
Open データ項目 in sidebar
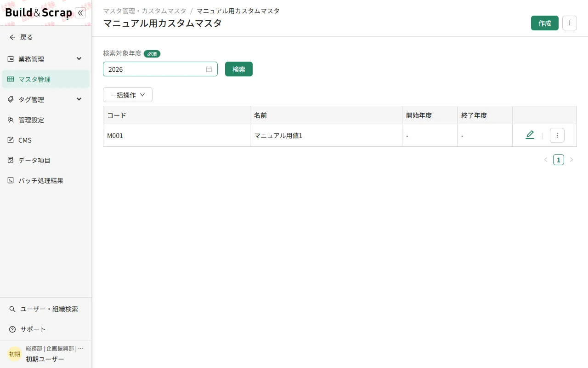[x=45, y=160]
